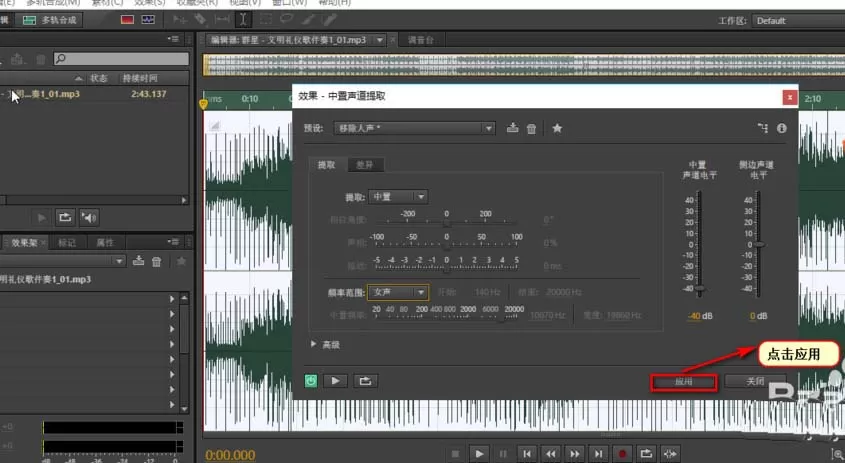Save preset icon next to preset dropdown
This screenshot has width=845, height=463.
(x=512, y=128)
